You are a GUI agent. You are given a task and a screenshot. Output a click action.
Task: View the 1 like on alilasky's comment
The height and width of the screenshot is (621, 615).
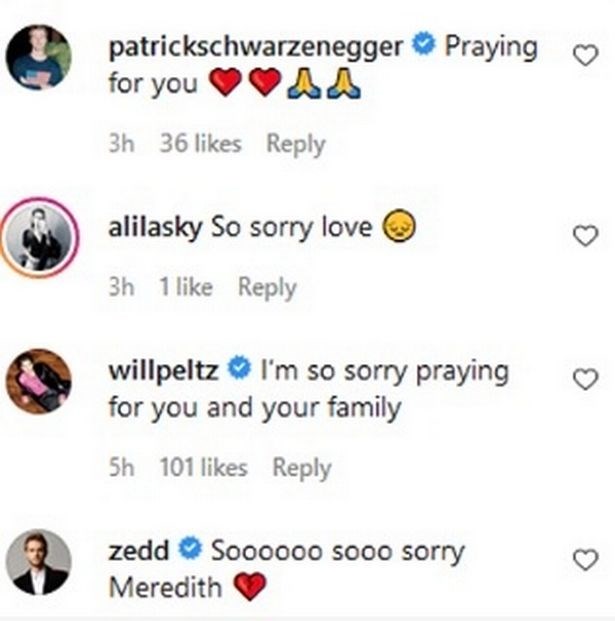185,288
